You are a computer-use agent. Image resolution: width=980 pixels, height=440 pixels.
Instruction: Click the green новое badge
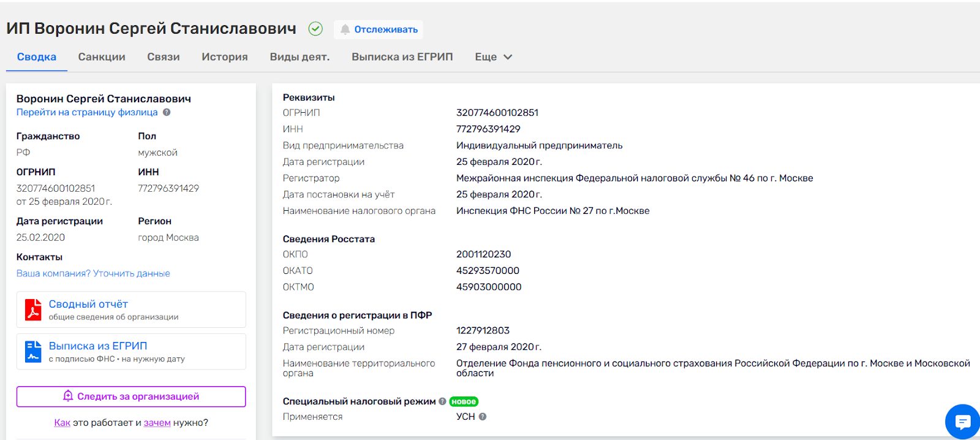(x=464, y=401)
